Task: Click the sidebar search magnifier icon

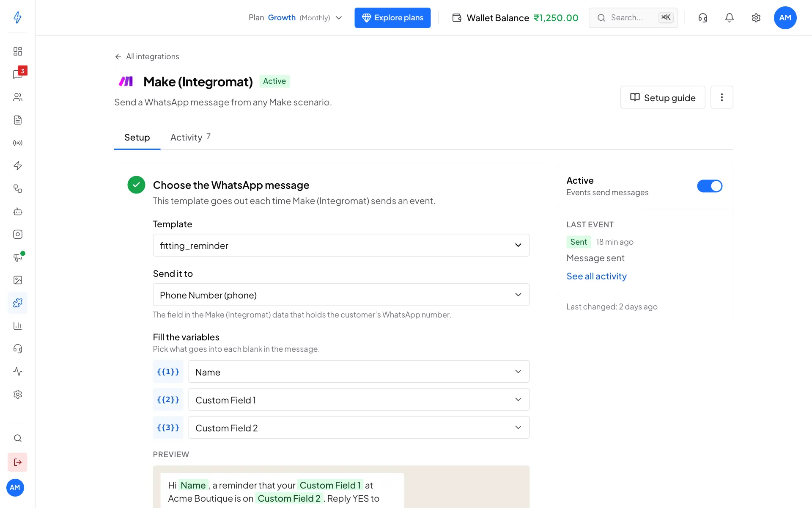Action: (17, 439)
